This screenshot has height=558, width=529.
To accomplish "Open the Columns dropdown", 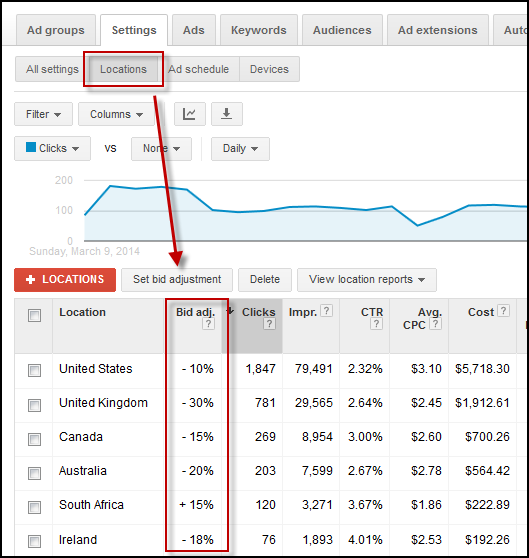I will click(x=116, y=114).
